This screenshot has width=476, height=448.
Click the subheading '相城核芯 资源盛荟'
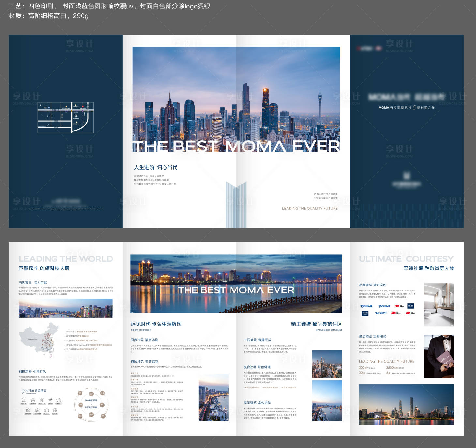[x=144, y=362]
